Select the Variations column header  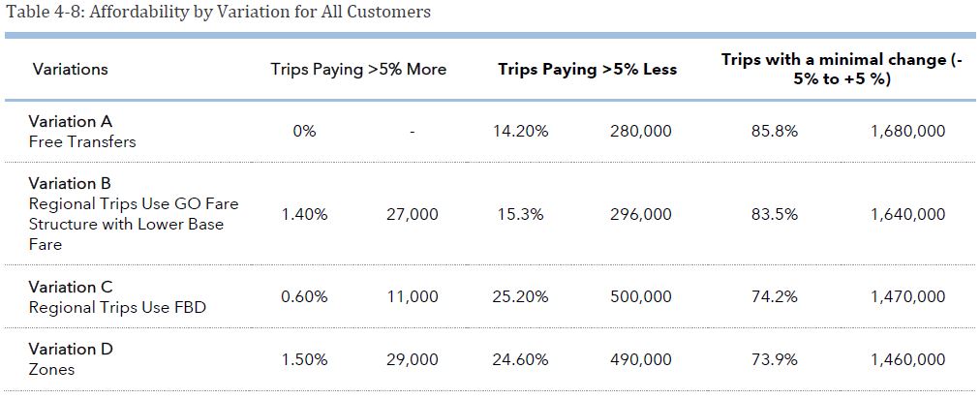pos(70,69)
